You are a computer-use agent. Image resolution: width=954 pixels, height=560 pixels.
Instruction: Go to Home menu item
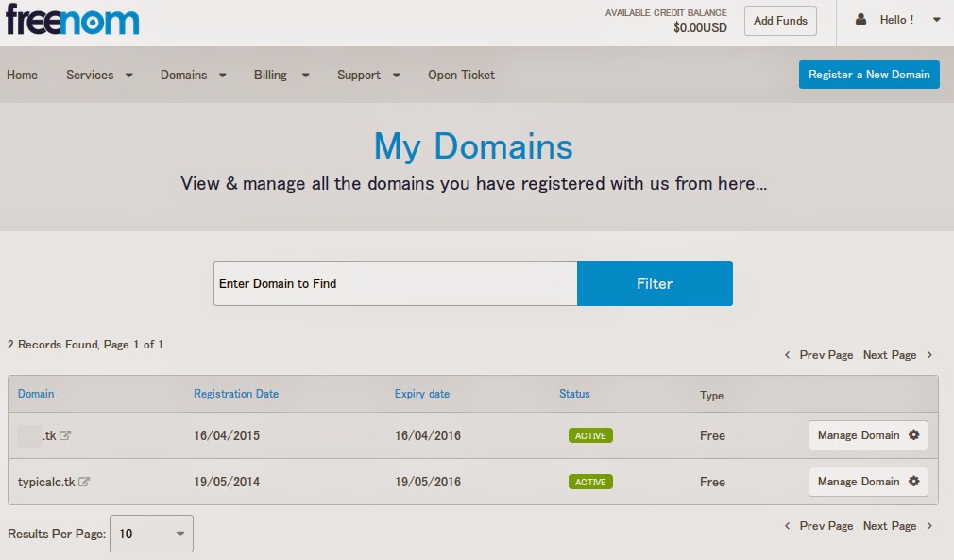pos(22,75)
